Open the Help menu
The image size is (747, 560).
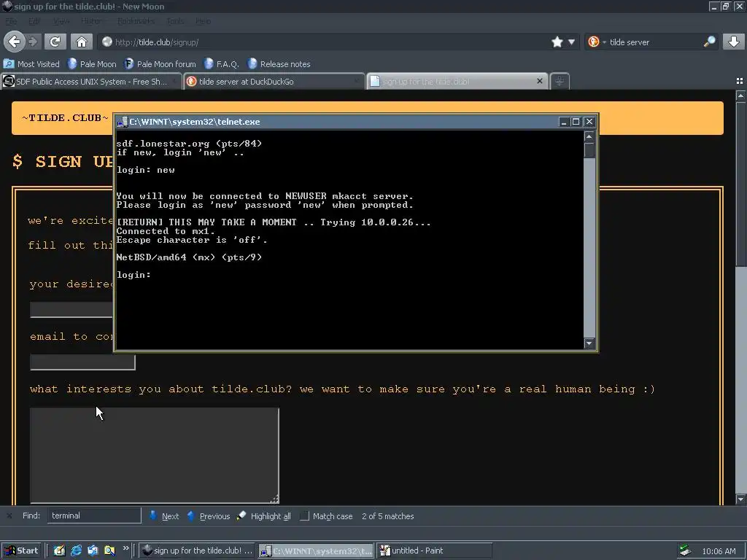pyautogui.click(x=203, y=21)
